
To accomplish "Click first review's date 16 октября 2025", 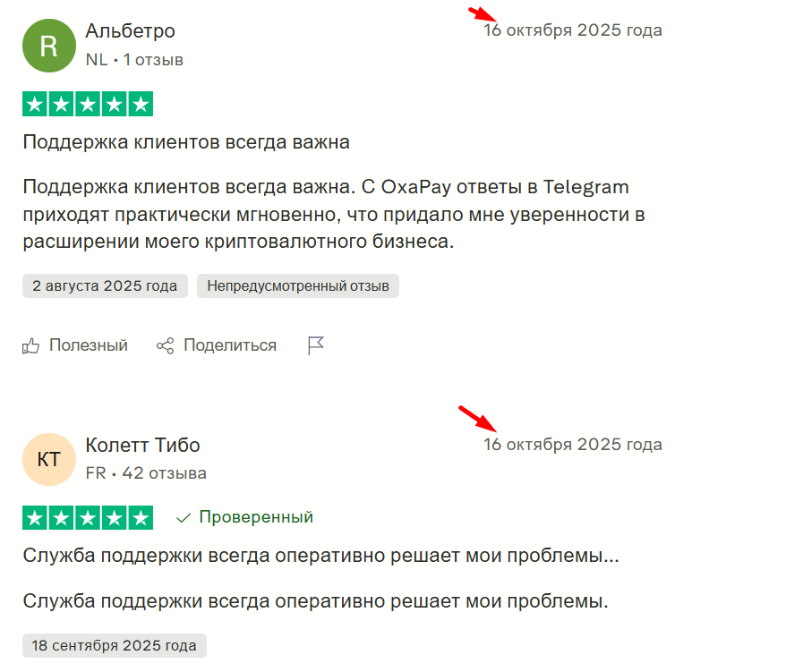I will click(572, 30).
